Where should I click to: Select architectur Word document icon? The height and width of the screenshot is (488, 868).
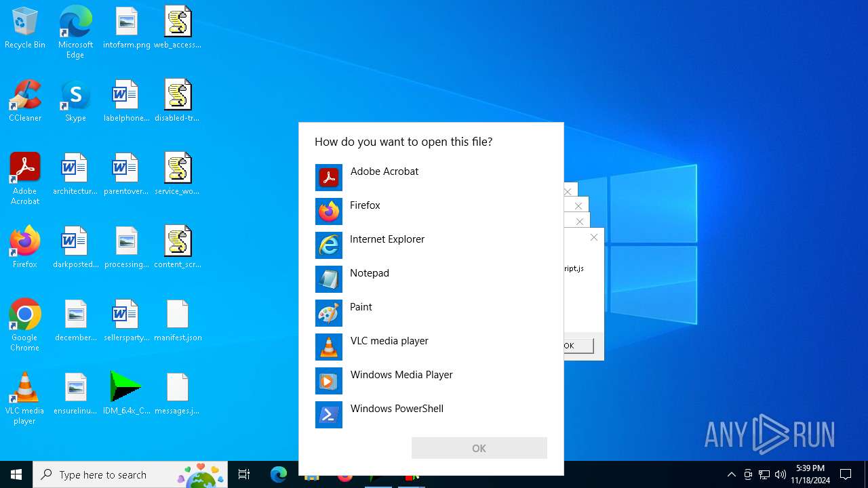(75, 175)
